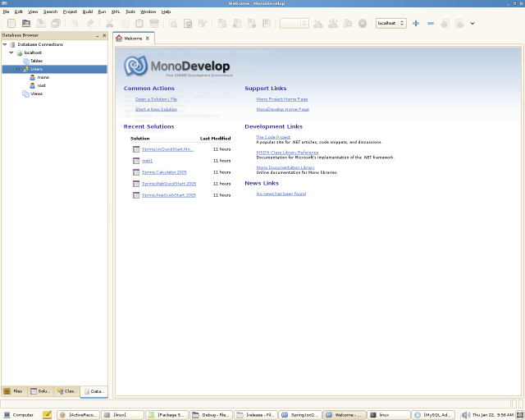Image resolution: width=525 pixels, height=420 pixels.
Task: Select the root user entry
Action: (41, 85)
